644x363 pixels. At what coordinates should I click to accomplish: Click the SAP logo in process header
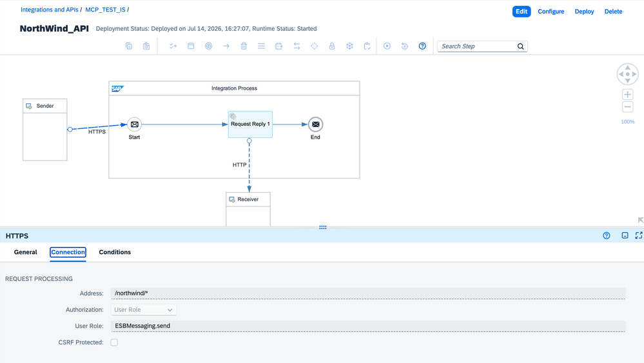click(x=117, y=89)
